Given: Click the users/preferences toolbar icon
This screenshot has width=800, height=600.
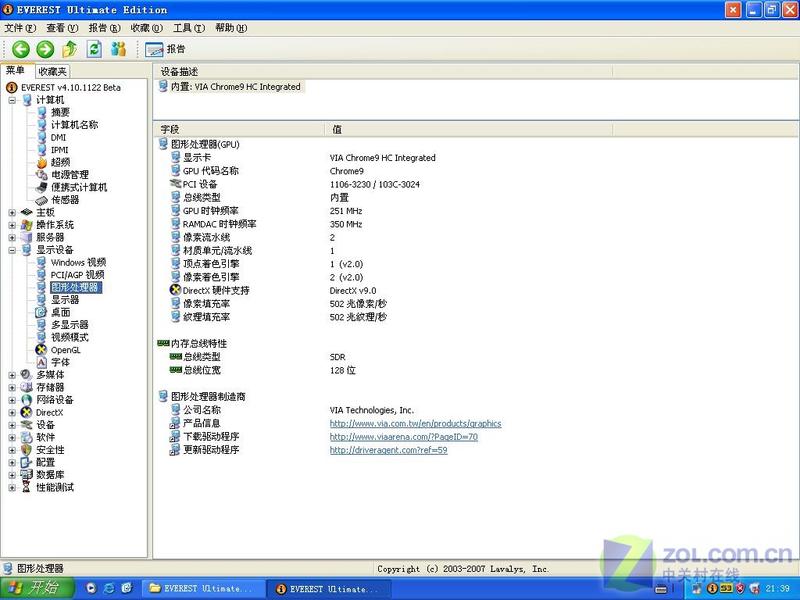Looking at the screenshot, I should (118, 49).
